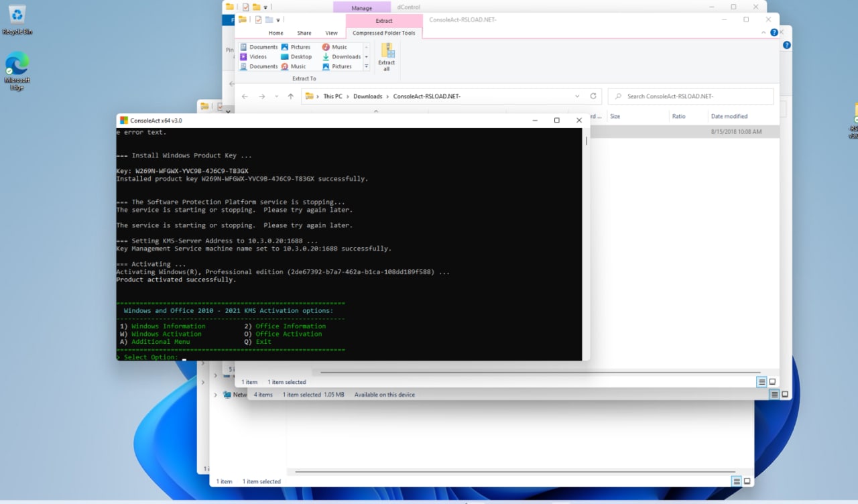The height and width of the screenshot is (504, 858).
Task: Set Details view in the bottom-most explorer window
Action: (x=737, y=481)
